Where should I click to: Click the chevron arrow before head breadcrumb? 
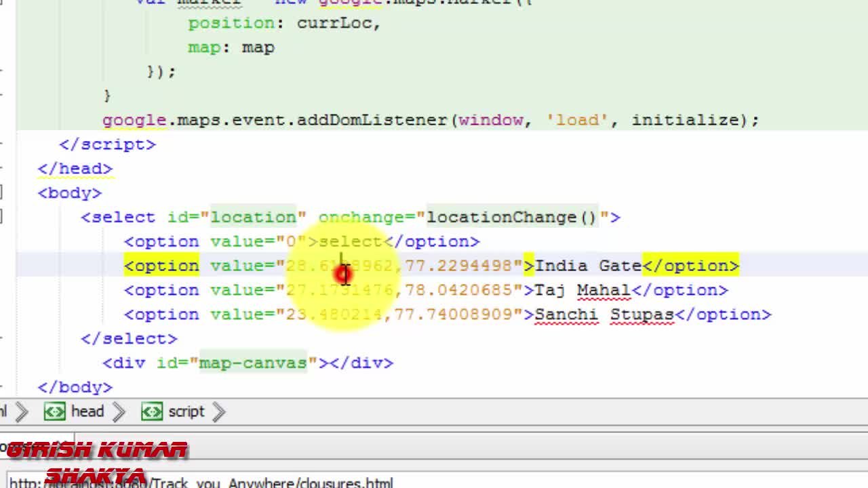point(21,411)
